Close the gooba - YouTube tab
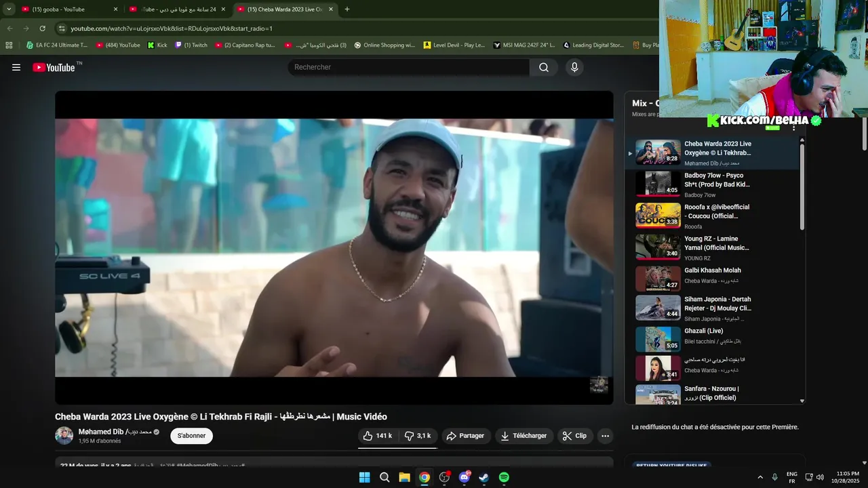 (x=115, y=9)
